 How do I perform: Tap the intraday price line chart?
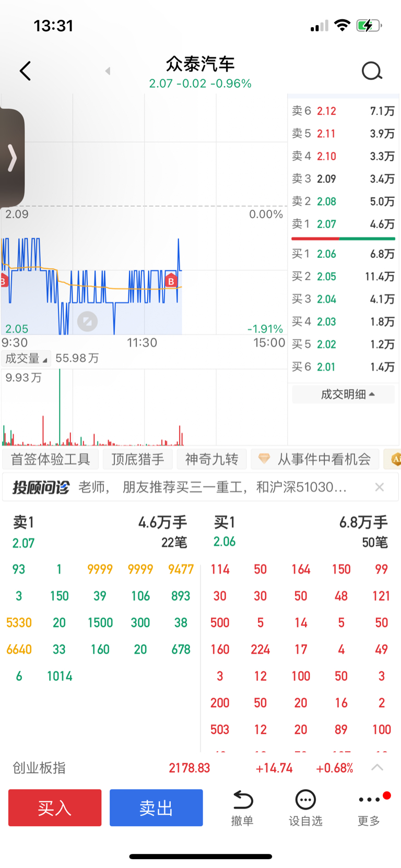[144, 214]
